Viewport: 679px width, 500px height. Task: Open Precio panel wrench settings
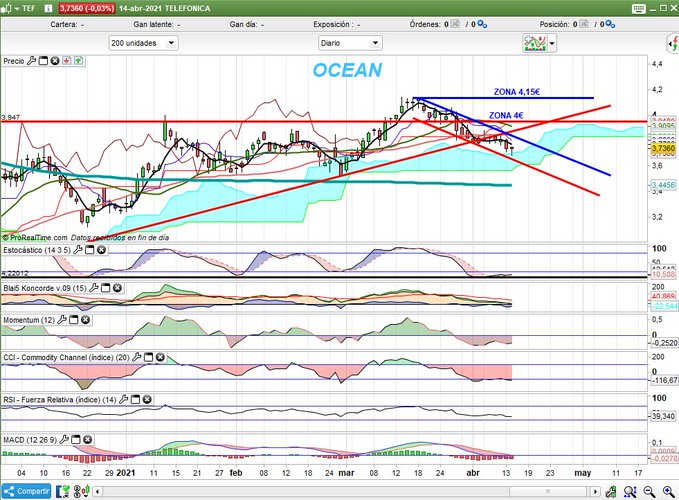[x=31, y=61]
